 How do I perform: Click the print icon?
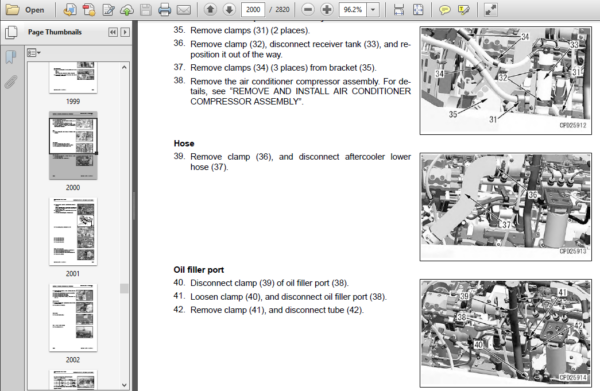tap(165, 10)
